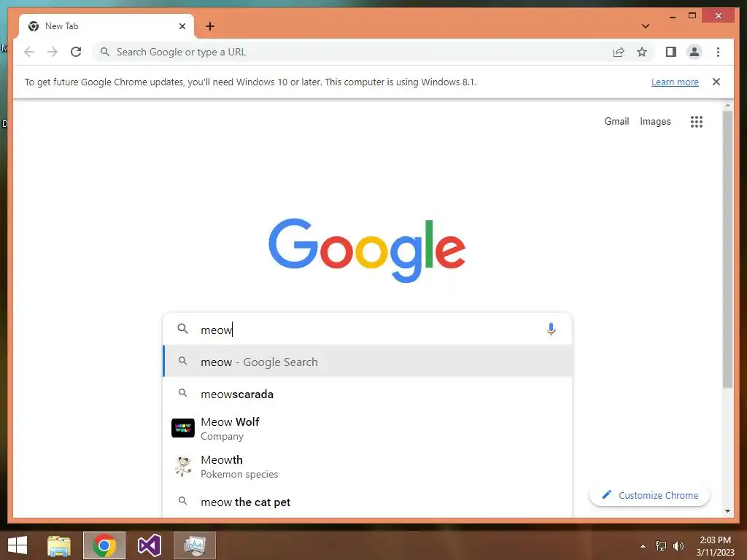Open the profile avatar menu
Viewport: 747px width, 560px height.
click(x=694, y=52)
